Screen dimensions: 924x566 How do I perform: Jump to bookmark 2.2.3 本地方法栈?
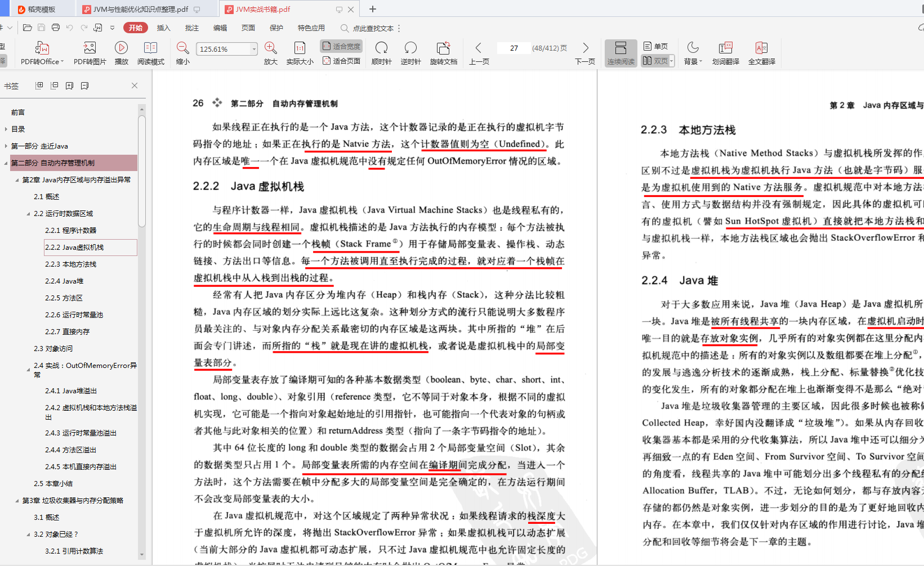70,264
